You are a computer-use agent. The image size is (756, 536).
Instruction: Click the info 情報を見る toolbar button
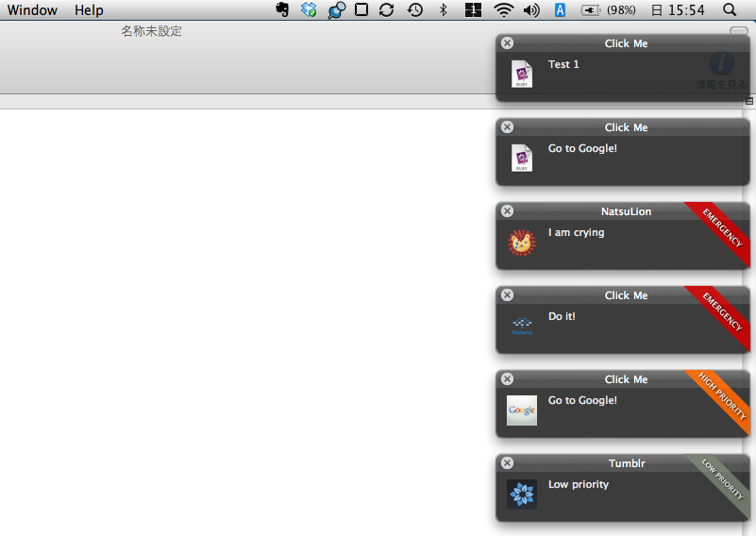pos(721,72)
